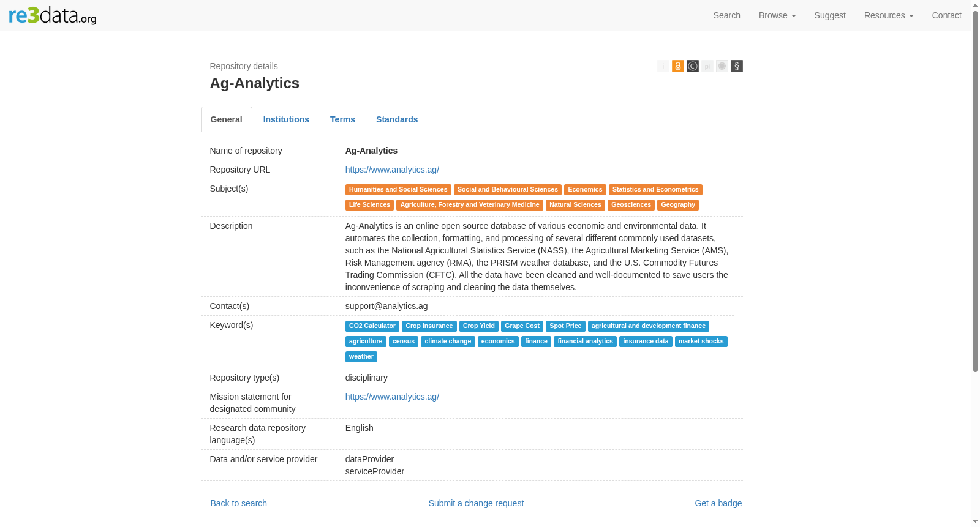Click the Statistics and Econometrics tag
The image size is (980, 527).
pos(655,190)
